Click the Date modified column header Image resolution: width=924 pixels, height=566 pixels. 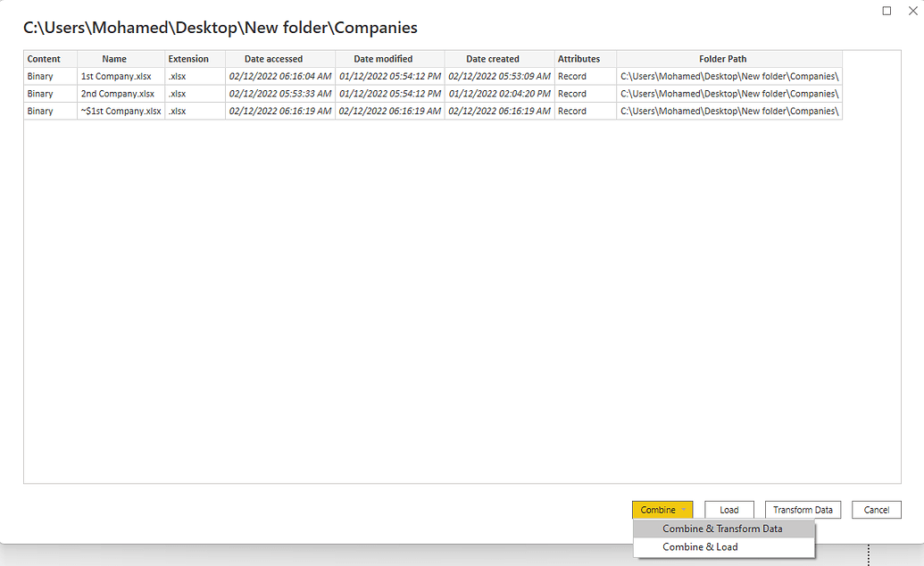pyautogui.click(x=382, y=59)
